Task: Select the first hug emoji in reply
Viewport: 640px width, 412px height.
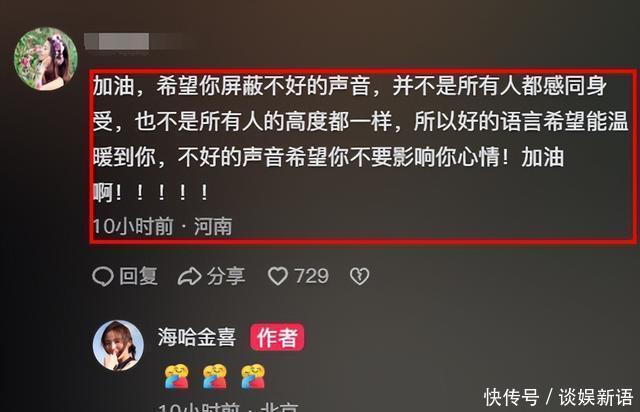Action: [176, 376]
